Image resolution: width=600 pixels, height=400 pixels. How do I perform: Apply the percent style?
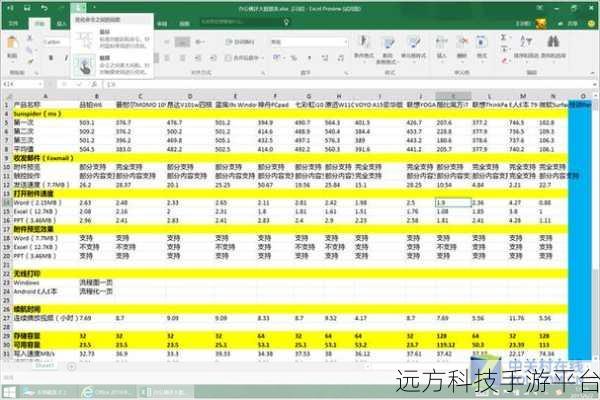coord(293,58)
